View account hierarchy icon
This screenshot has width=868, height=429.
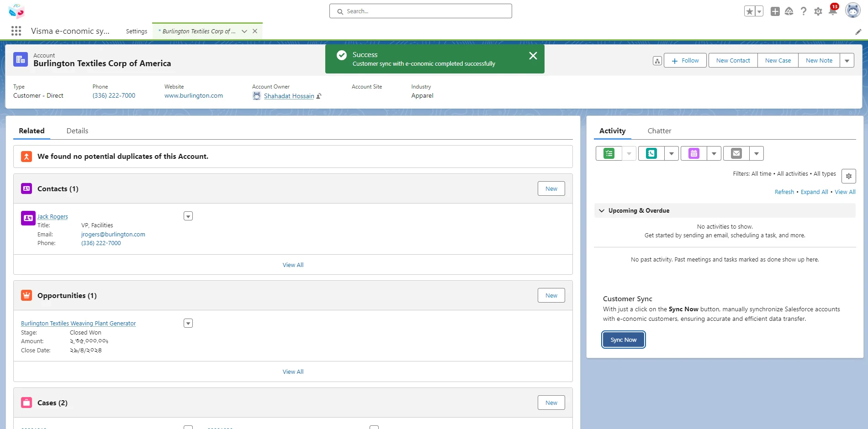[x=657, y=61]
